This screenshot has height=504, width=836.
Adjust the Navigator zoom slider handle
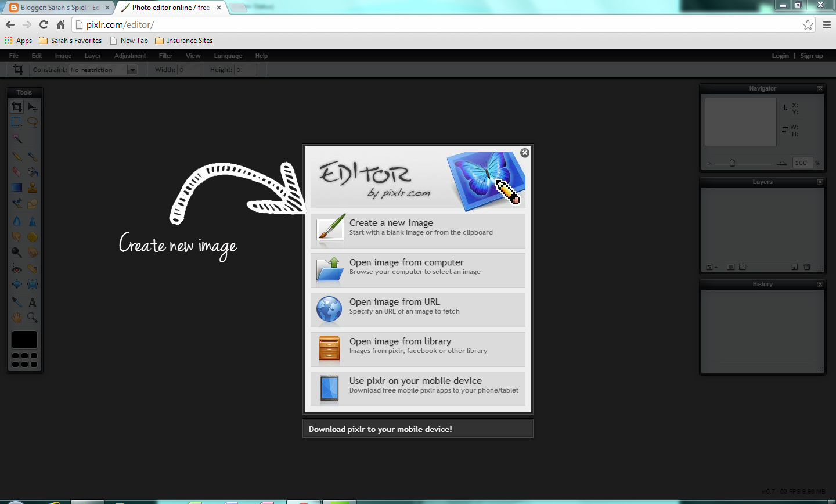coord(732,163)
